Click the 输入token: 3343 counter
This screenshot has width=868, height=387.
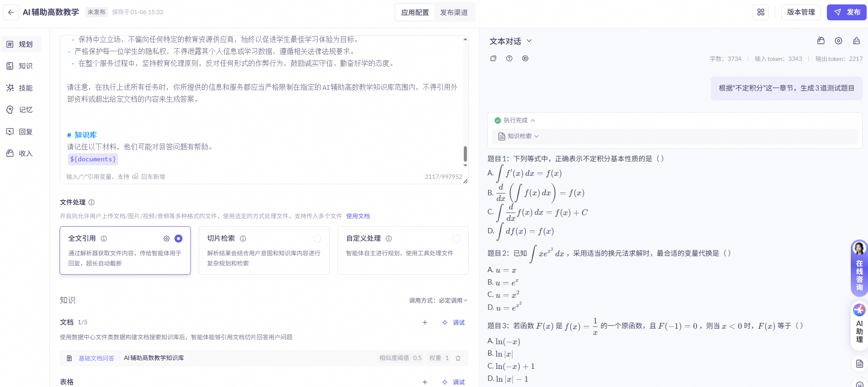778,59
